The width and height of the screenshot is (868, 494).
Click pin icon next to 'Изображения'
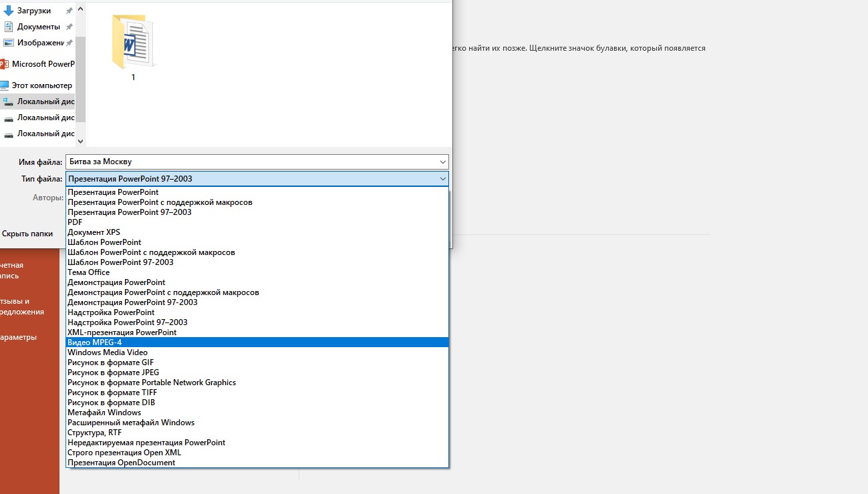pyautogui.click(x=69, y=43)
